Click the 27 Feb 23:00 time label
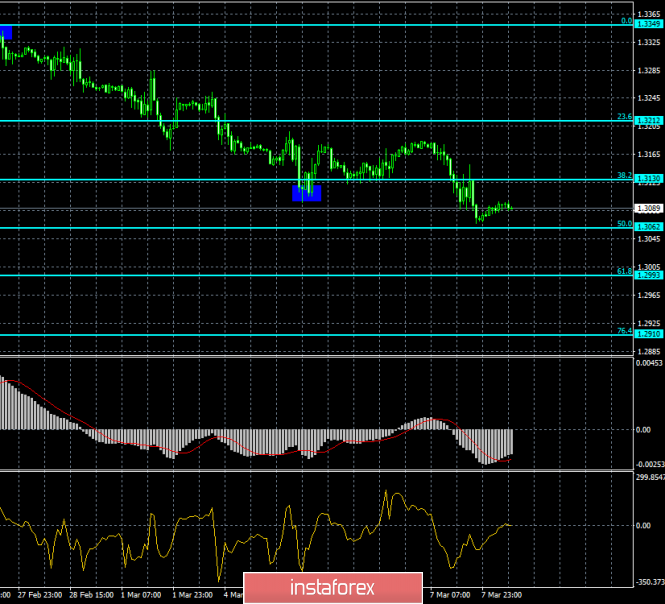The image size is (665, 604). click(x=40, y=595)
